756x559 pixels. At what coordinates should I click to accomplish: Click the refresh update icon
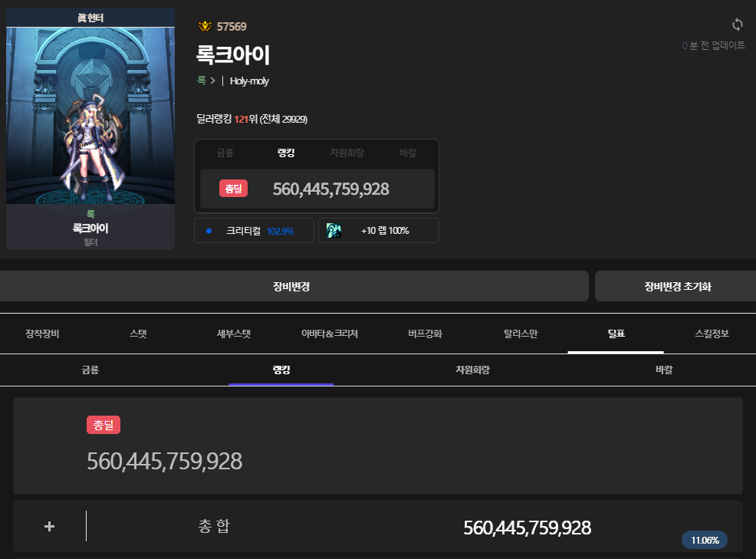pos(738,25)
